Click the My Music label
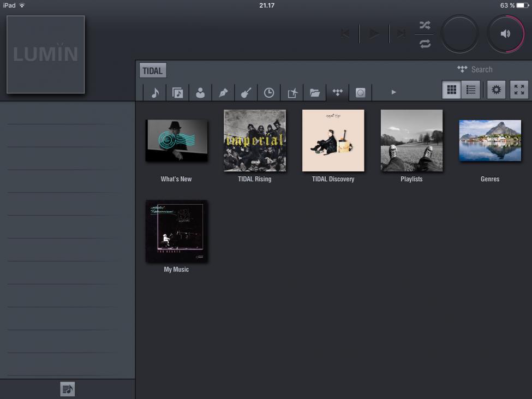The height and width of the screenshot is (399, 532). coord(176,270)
